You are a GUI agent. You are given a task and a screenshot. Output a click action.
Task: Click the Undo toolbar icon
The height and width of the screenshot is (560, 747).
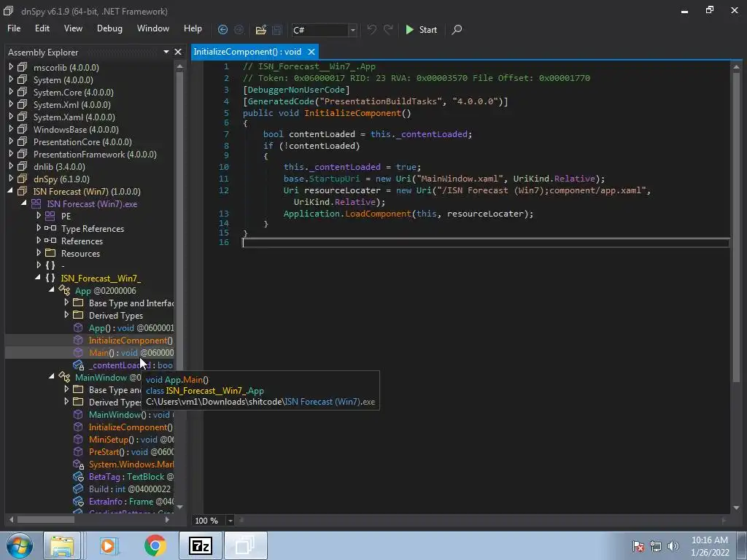tap(371, 29)
